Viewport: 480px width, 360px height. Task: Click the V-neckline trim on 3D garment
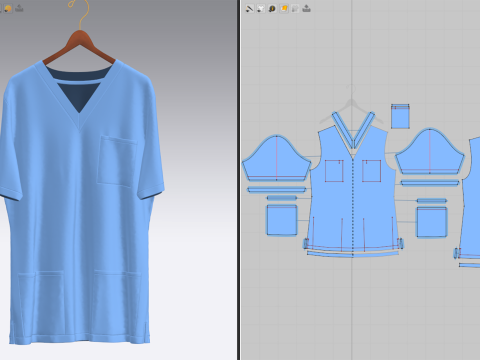tap(79, 97)
